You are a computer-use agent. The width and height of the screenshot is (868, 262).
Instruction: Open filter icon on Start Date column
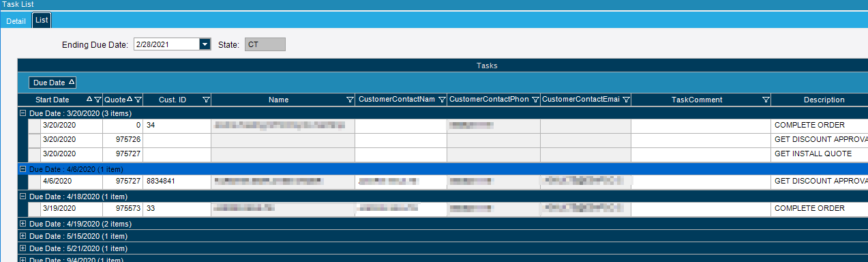click(x=98, y=100)
